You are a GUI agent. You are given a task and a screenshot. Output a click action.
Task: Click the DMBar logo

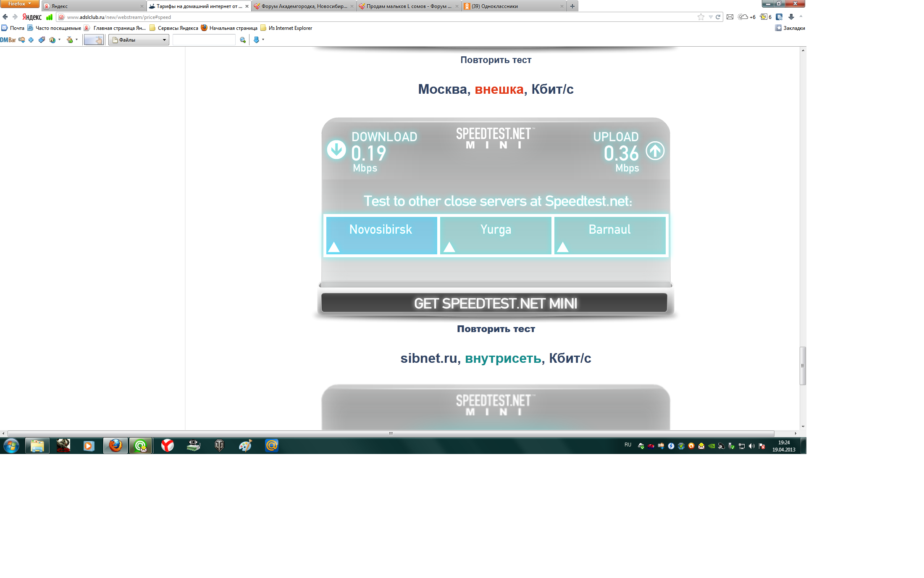click(8, 40)
